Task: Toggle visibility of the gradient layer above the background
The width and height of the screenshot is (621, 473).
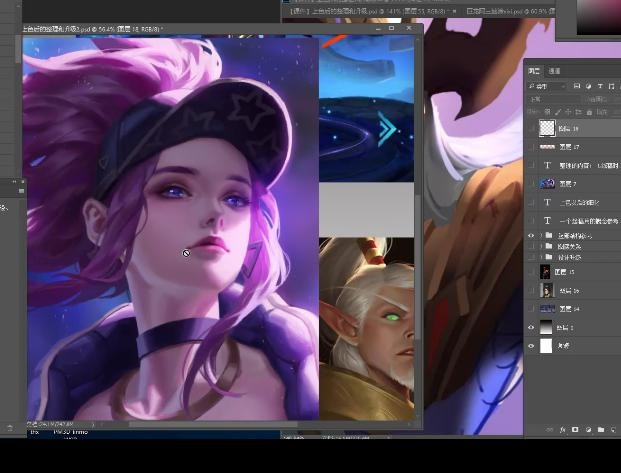Action: 531,327
